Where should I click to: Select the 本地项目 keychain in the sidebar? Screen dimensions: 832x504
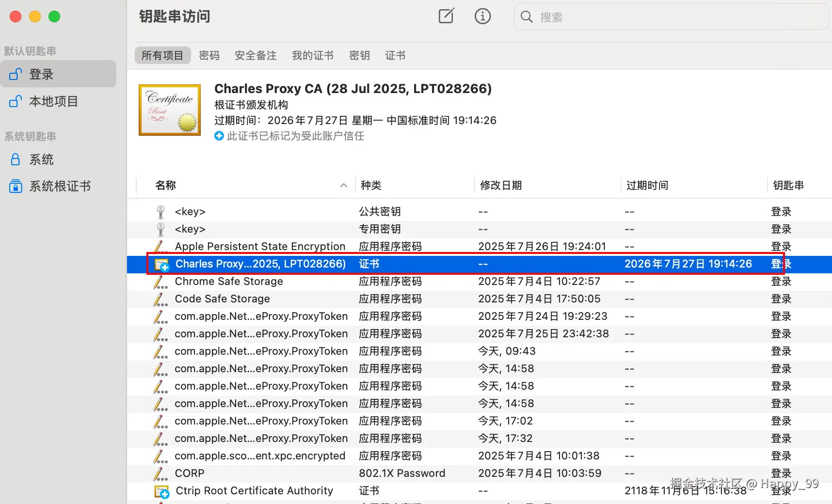[58, 101]
